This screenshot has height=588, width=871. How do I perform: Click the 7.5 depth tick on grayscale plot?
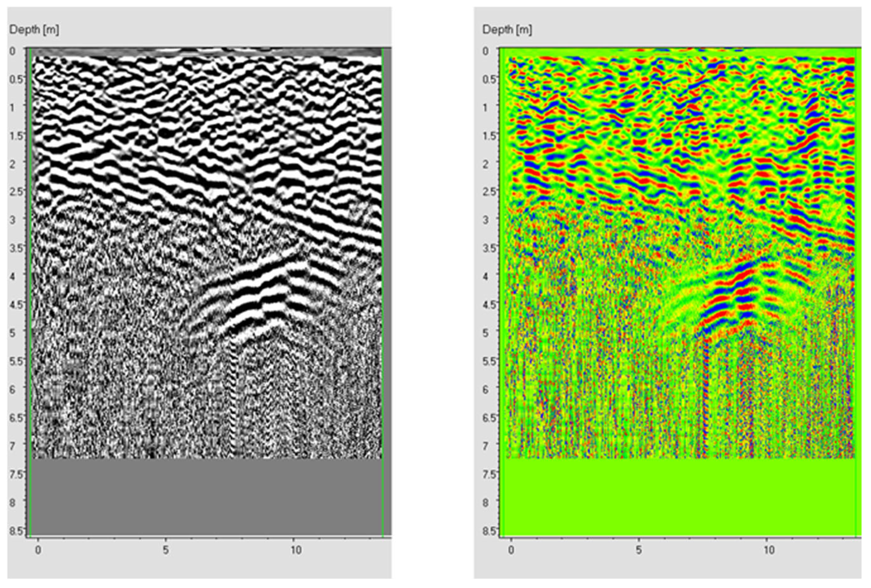(x=16, y=474)
